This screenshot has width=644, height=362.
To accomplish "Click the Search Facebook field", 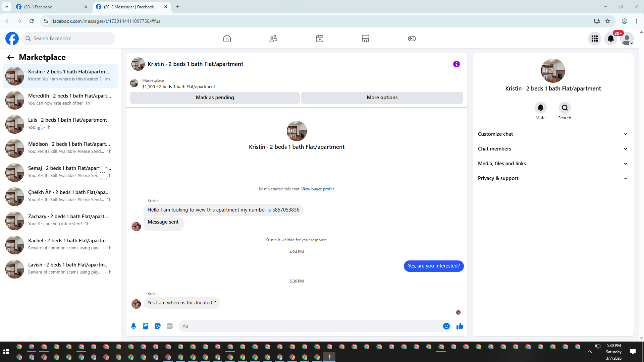I will click(68, 39).
